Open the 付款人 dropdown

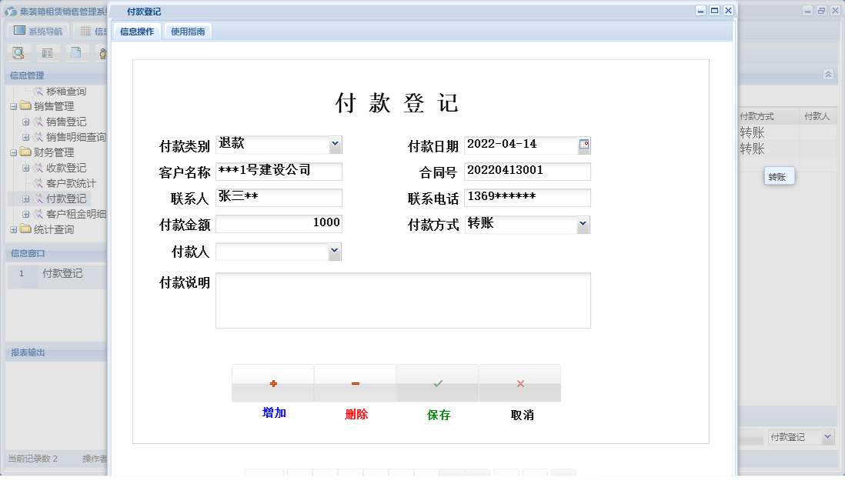pyautogui.click(x=334, y=252)
